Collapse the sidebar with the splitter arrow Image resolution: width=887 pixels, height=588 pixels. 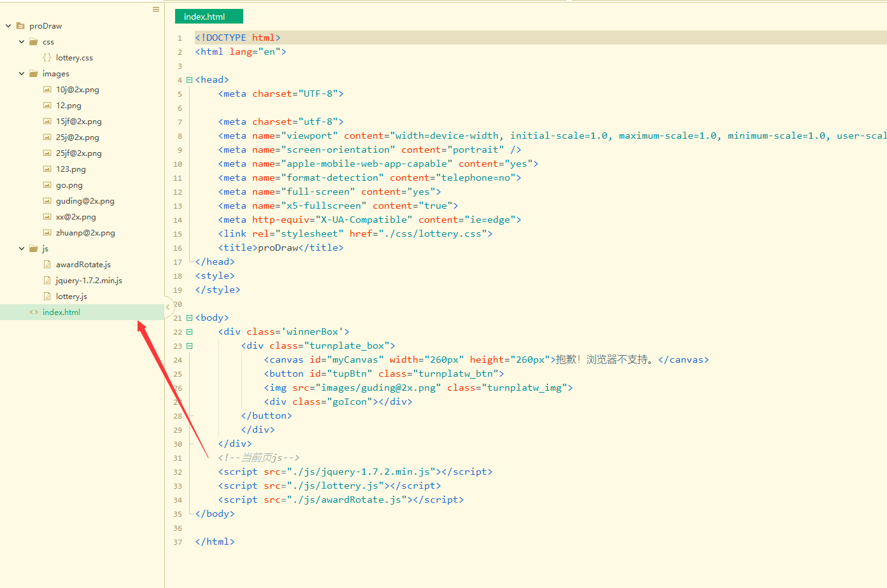(x=168, y=307)
